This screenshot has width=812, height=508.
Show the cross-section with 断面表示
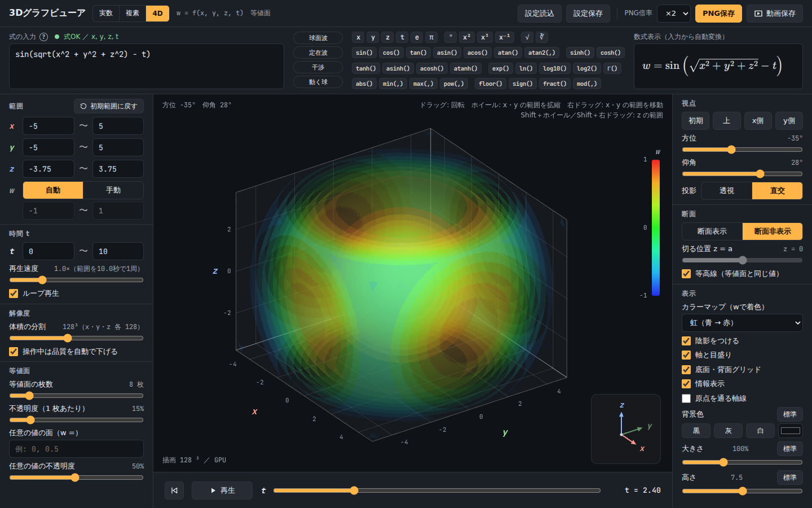click(712, 231)
